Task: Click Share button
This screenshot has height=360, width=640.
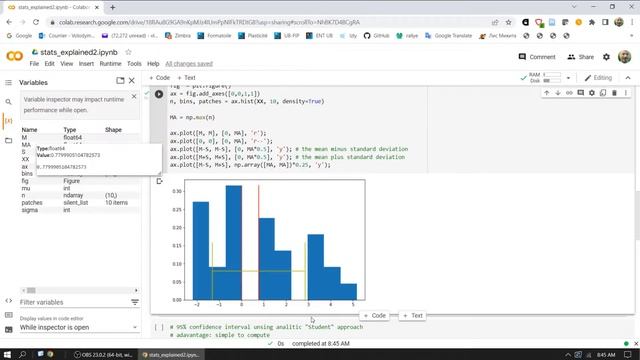Action: pos(580,57)
